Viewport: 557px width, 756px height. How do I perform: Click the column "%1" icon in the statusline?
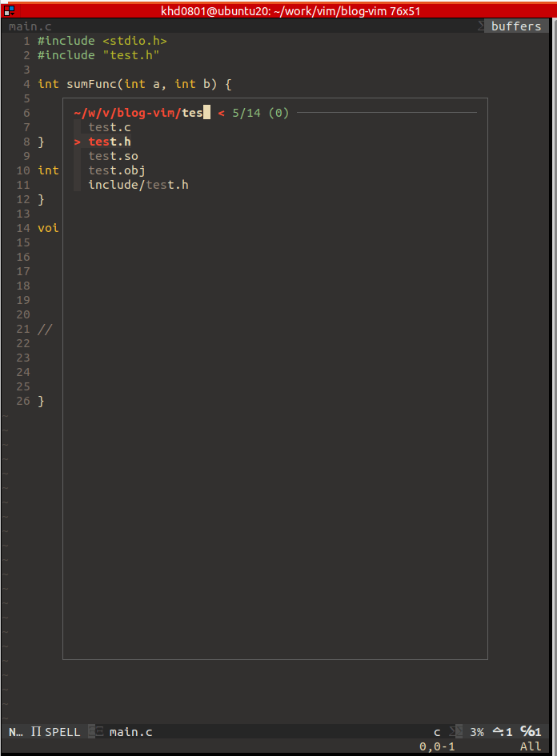pyautogui.click(x=530, y=730)
